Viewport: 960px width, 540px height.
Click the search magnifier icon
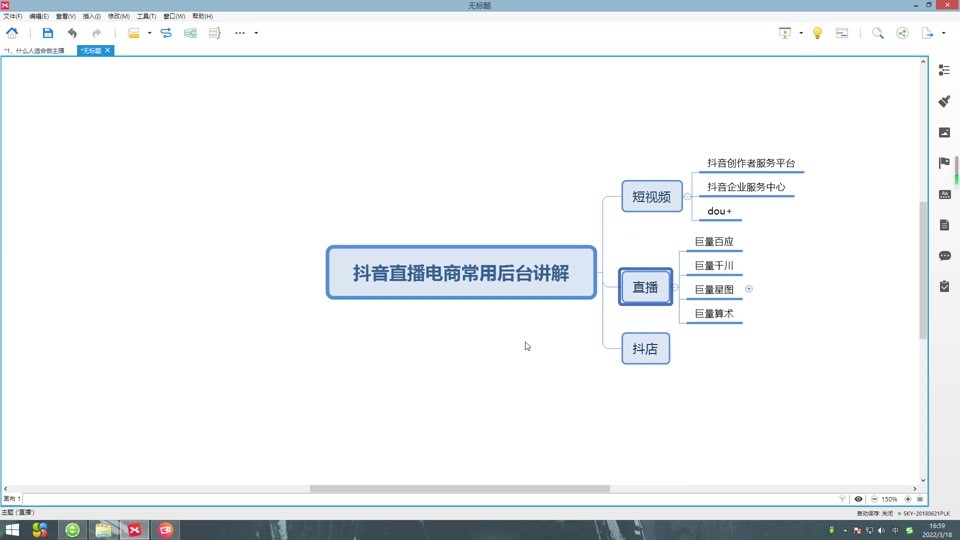coord(878,33)
